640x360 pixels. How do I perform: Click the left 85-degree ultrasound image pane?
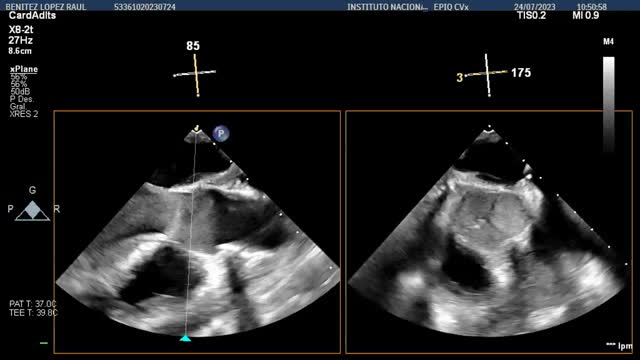tap(197, 232)
